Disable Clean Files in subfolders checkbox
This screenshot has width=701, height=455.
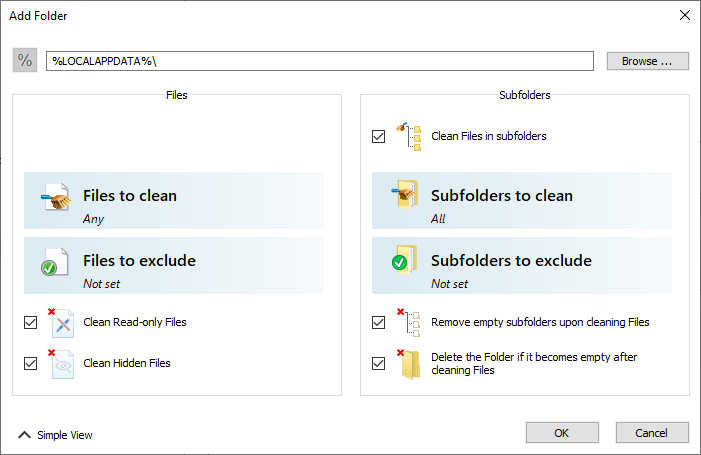(378, 136)
